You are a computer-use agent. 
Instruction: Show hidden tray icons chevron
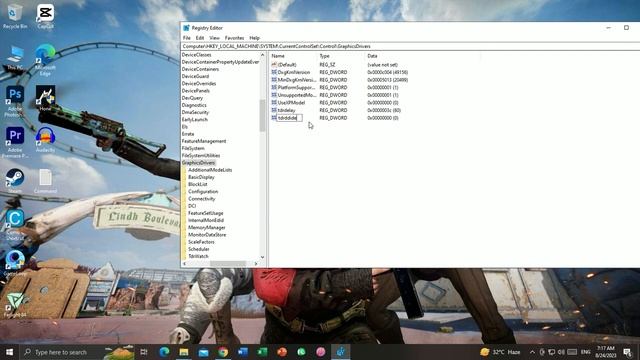[x=532, y=352]
